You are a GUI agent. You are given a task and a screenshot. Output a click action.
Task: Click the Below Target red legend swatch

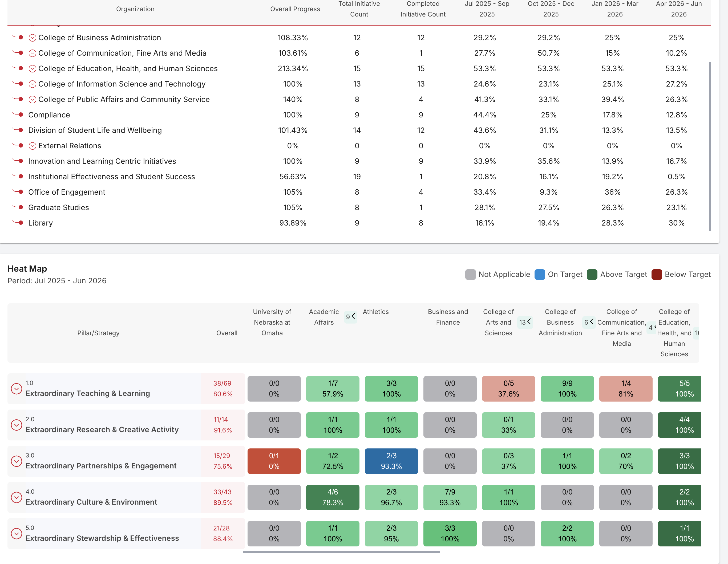657,275
